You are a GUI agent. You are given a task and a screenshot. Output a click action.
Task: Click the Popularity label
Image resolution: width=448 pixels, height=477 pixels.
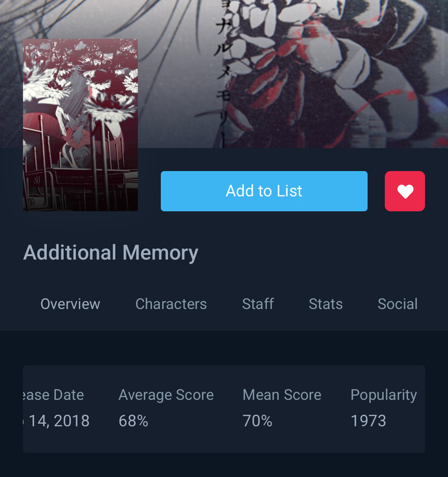click(384, 395)
